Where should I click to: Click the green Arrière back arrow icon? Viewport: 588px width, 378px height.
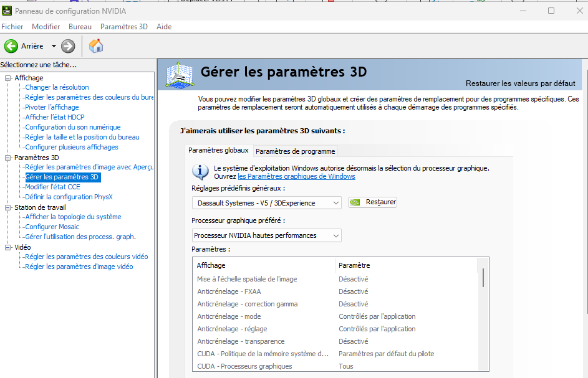[x=11, y=46]
